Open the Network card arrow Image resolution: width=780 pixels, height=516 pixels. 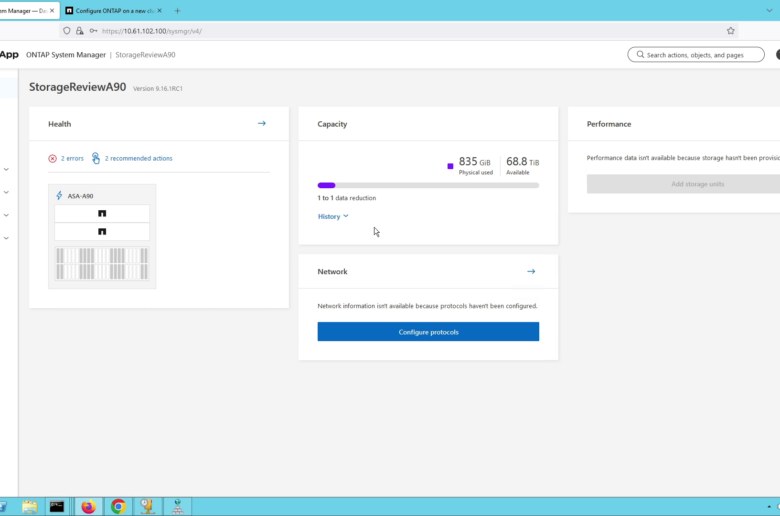point(531,271)
